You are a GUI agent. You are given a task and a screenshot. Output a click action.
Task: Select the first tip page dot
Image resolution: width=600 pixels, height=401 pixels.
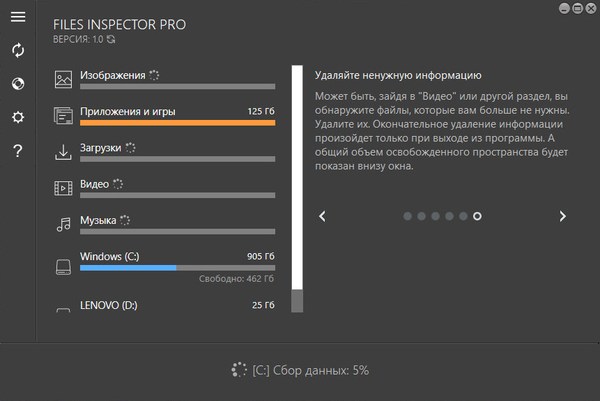(x=408, y=215)
